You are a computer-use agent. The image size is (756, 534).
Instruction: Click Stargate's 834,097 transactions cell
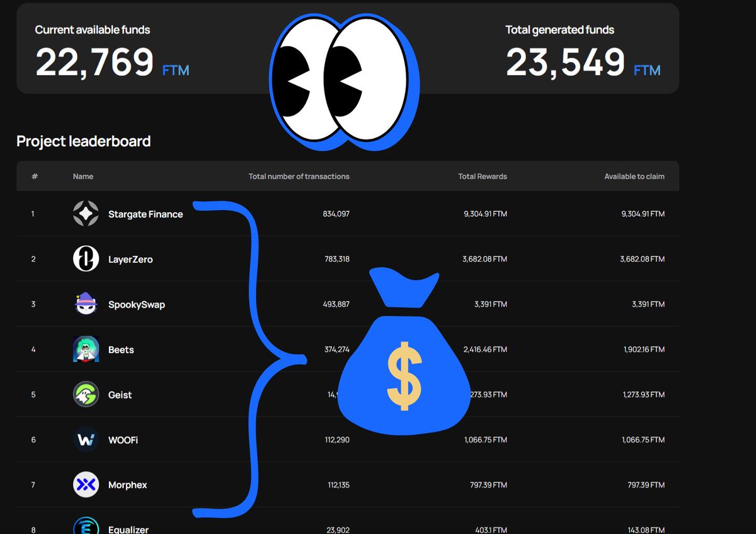click(336, 214)
